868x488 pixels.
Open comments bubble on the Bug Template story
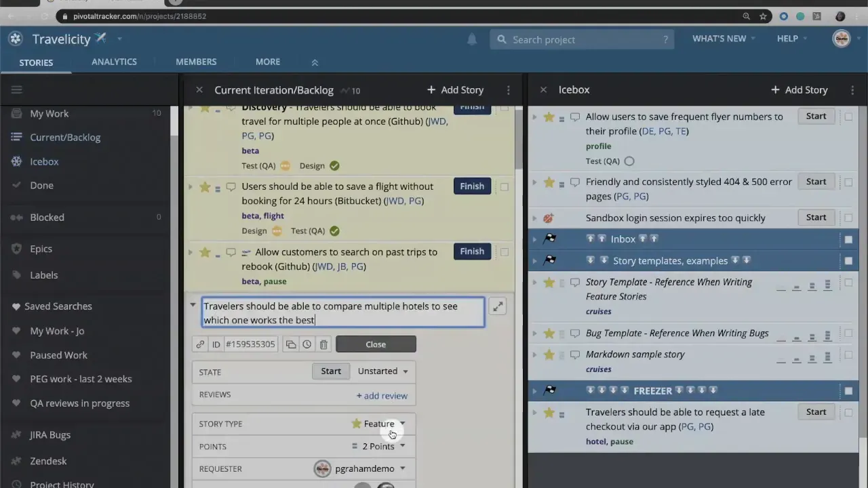click(574, 333)
